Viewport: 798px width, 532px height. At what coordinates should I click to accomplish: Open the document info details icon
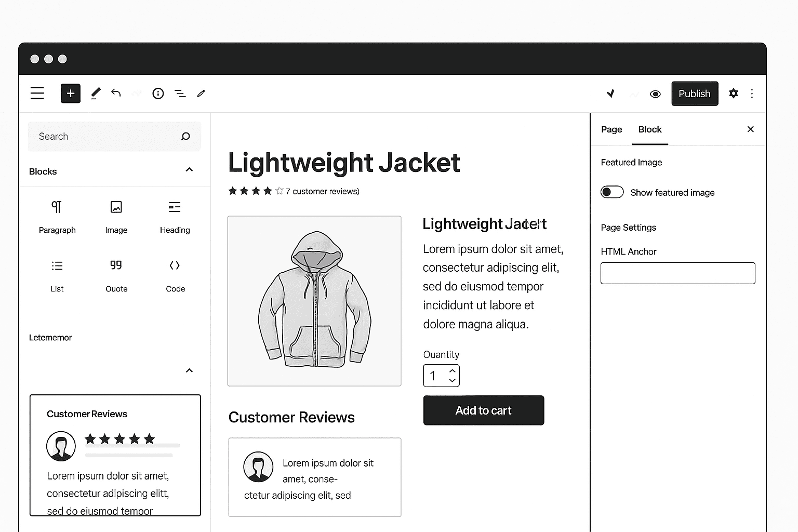point(158,94)
